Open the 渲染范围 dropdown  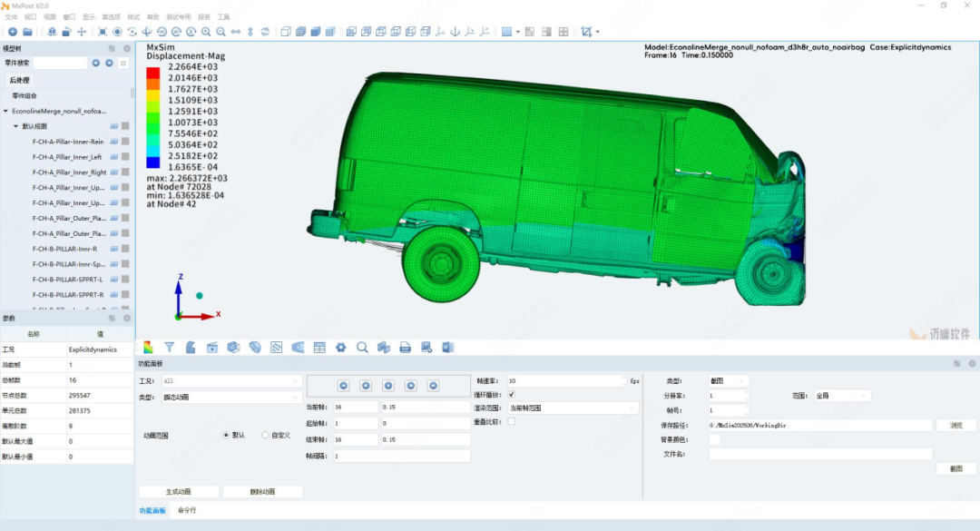tap(572, 408)
